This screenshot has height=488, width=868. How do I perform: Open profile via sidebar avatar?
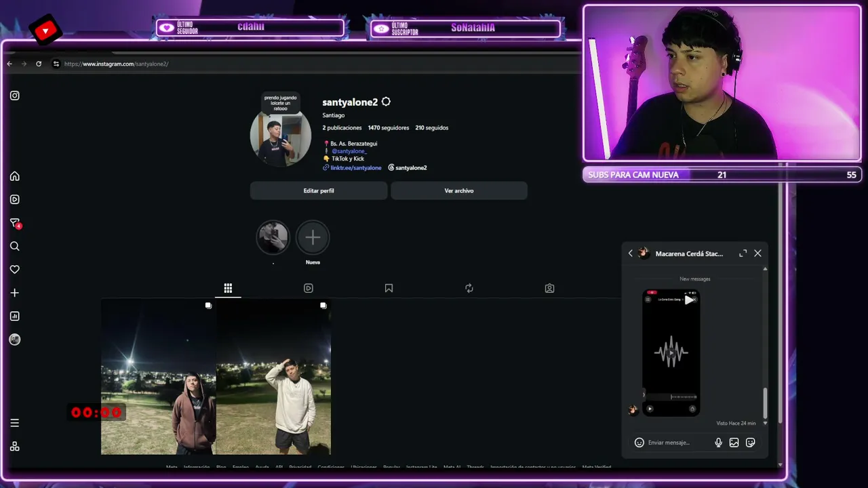pos(14,340)
